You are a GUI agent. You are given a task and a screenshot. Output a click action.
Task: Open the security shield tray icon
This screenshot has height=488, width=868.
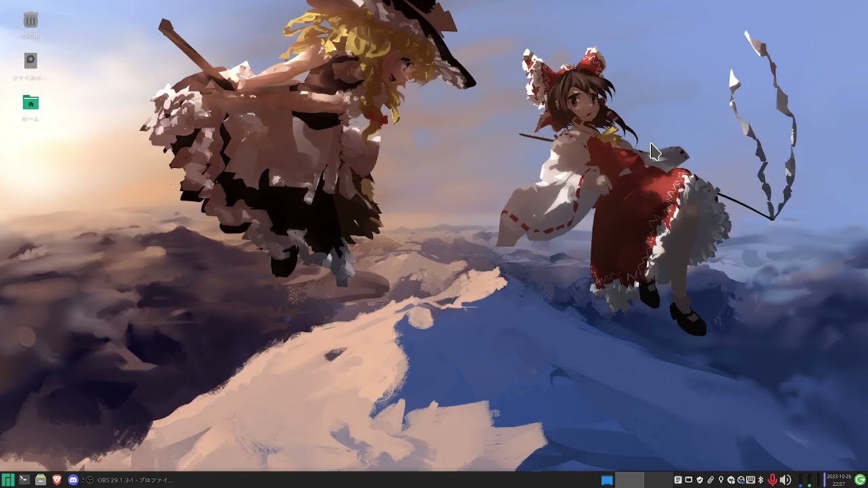coord(700,480)
